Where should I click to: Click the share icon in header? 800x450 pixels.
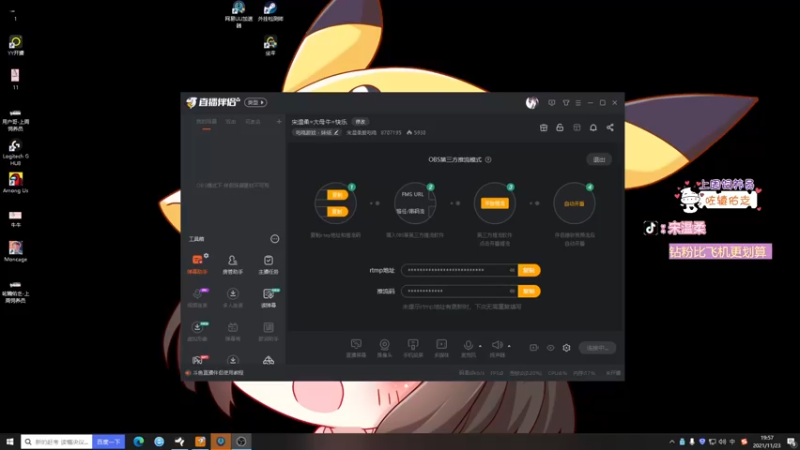[x=610, y=128]
